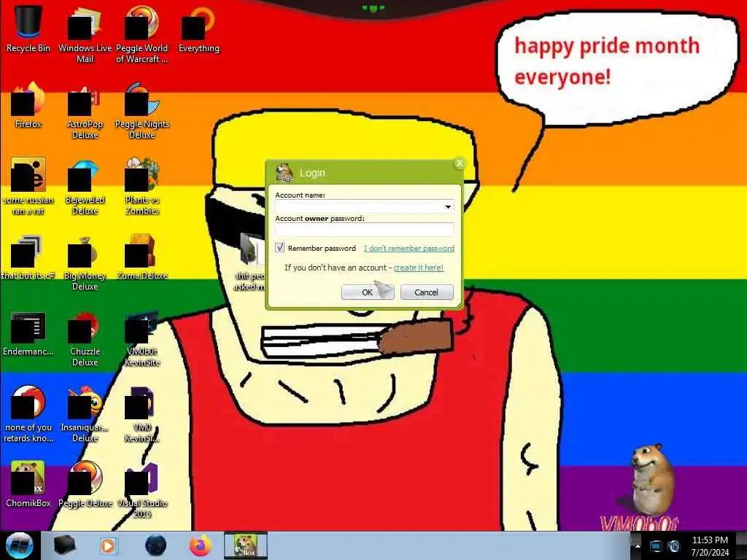Viewport: 747px width, 560px height.
Task: Select Peggle Deluxe desktop icon
Action: point(85,485)
